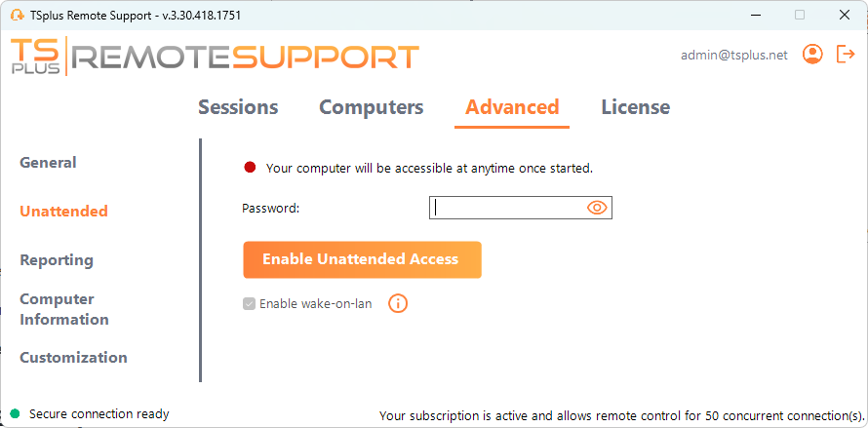Focus the Password input field
868x428 pixels.
pos(507,208)
